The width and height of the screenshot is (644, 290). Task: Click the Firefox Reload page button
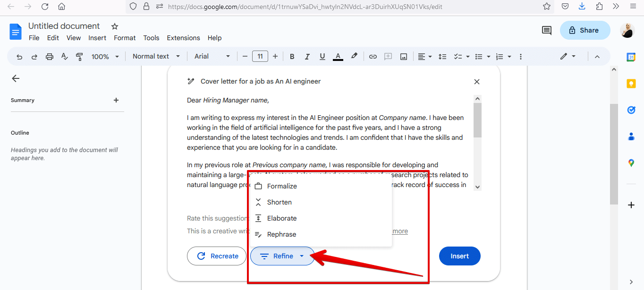coord(45,7)
